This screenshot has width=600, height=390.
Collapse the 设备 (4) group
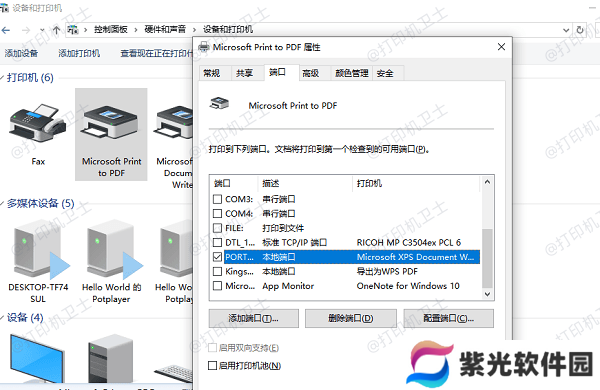[2, 317]
